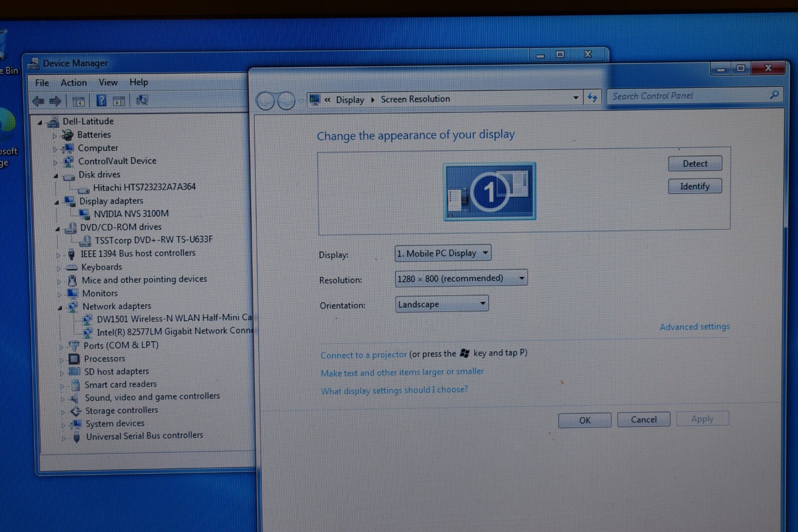The image size is (798, 532).
Task: Select the Batteries device icon
Action: coord(67,135)
